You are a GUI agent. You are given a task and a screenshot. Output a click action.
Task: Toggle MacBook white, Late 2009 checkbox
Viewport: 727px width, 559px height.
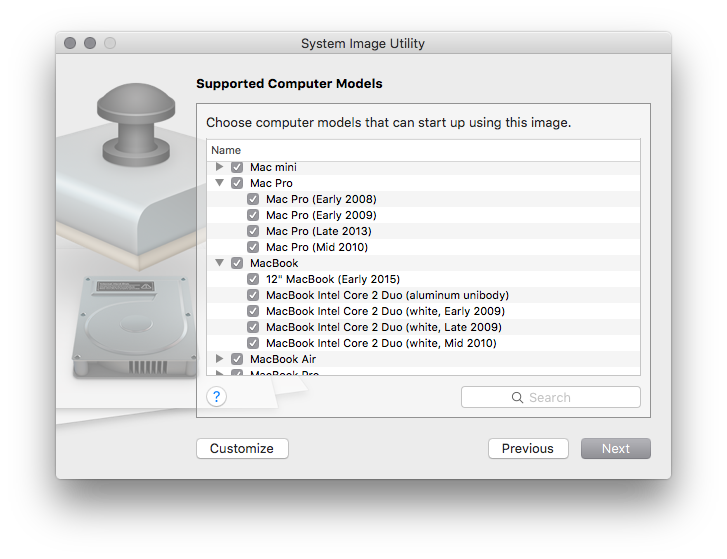(x=253, y=327)
